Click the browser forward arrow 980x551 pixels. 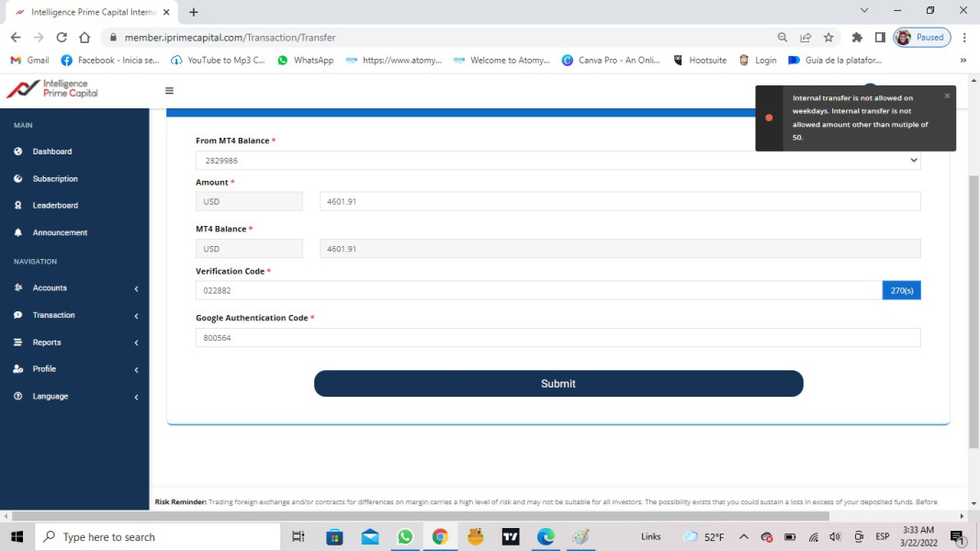coord(39,38)
